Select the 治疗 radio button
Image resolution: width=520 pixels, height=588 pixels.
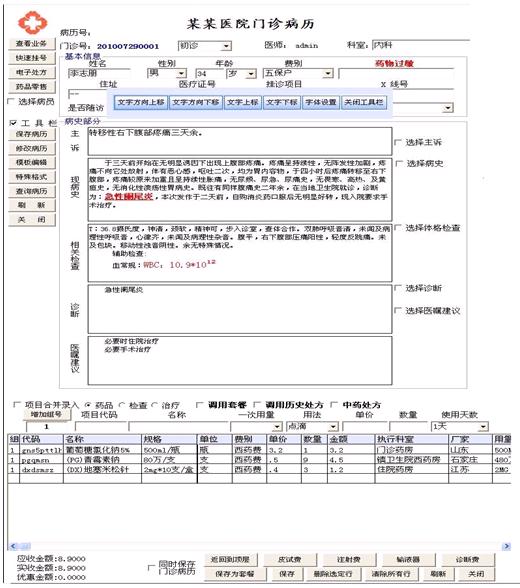pos(154,405)
